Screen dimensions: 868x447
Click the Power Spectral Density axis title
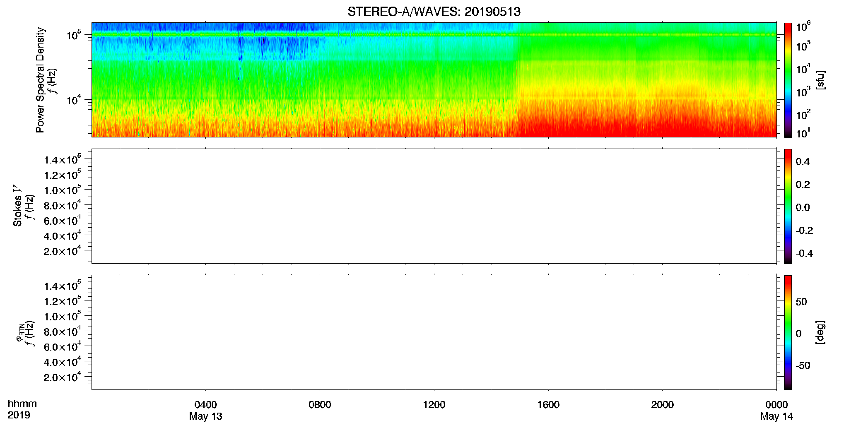click(x=40, y=80)
